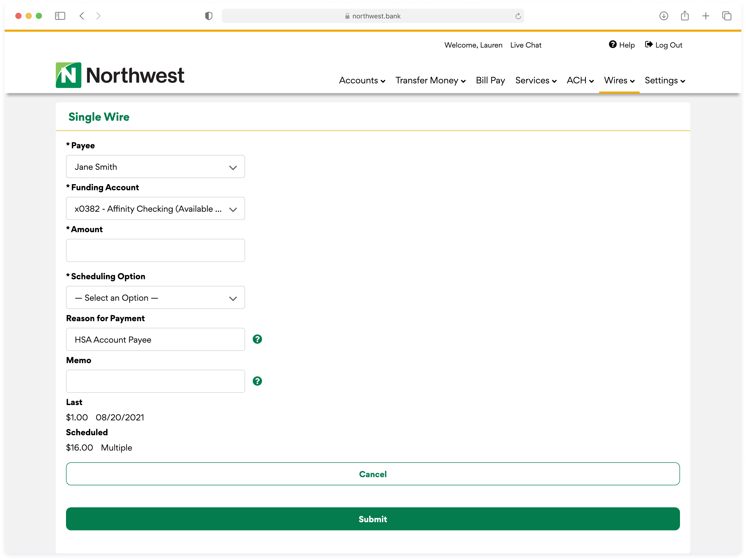
Task: Open the Scheduling Option dropdown
Action: [x=156, y=298]
